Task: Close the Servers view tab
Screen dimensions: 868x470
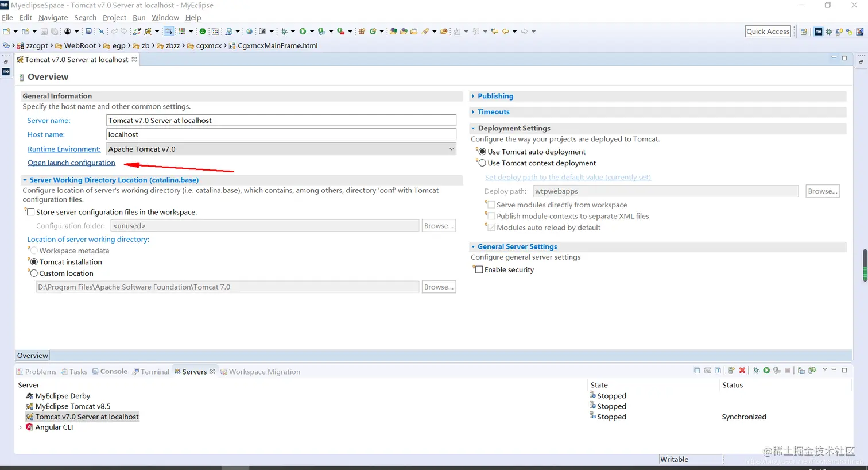Action: [212, 372]
